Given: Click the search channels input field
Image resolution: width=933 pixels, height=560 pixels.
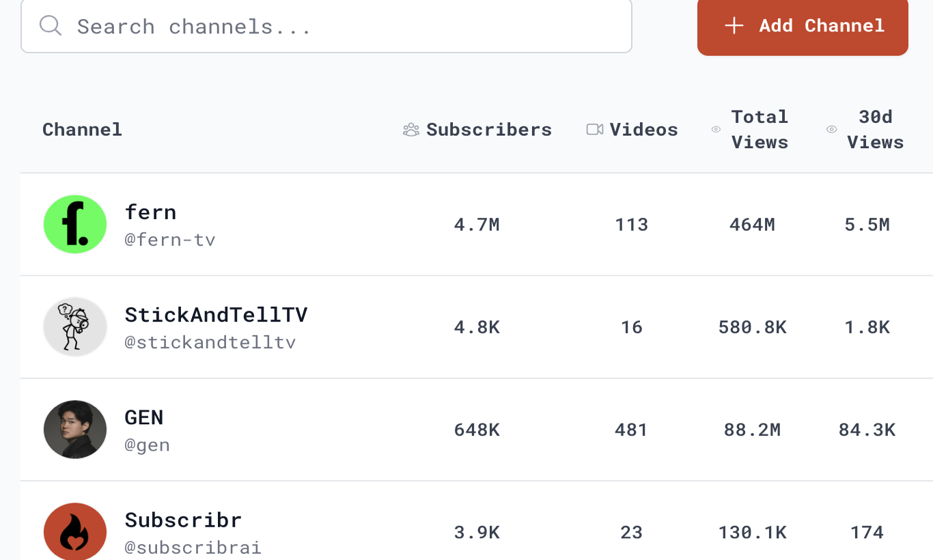Looking at the screenshot, I should pos(326,25).
